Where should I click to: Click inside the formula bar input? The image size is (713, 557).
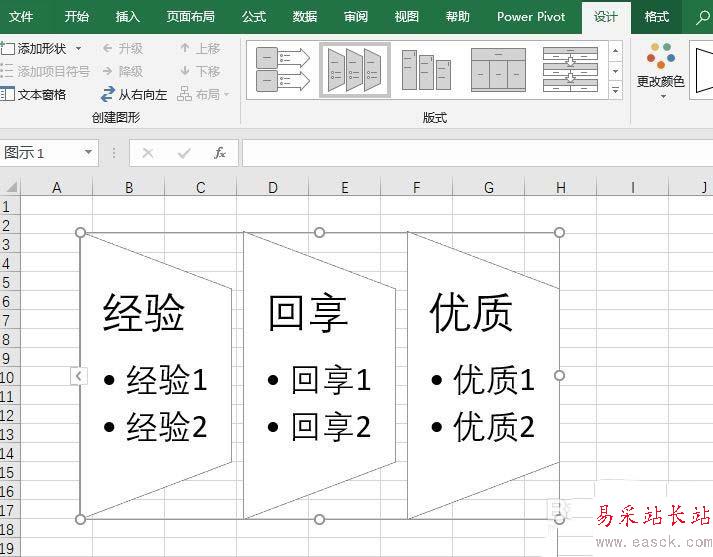tap(477, 153)
